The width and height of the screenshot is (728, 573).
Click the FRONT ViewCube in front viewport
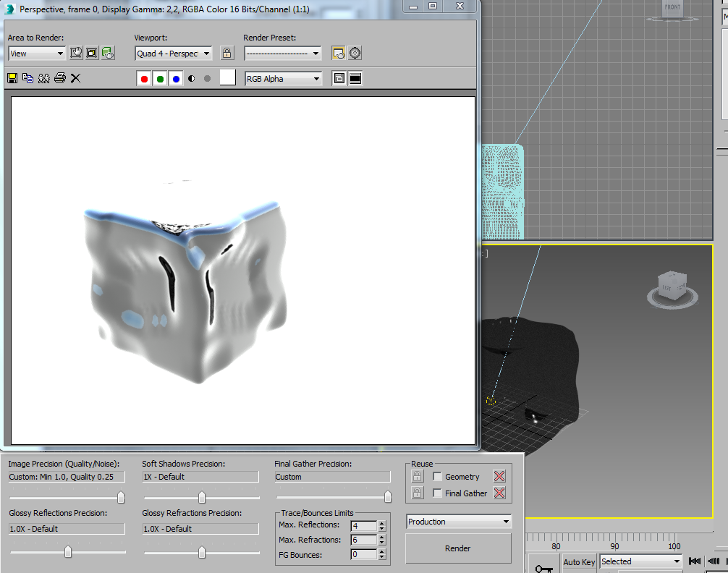coord(672,10)
